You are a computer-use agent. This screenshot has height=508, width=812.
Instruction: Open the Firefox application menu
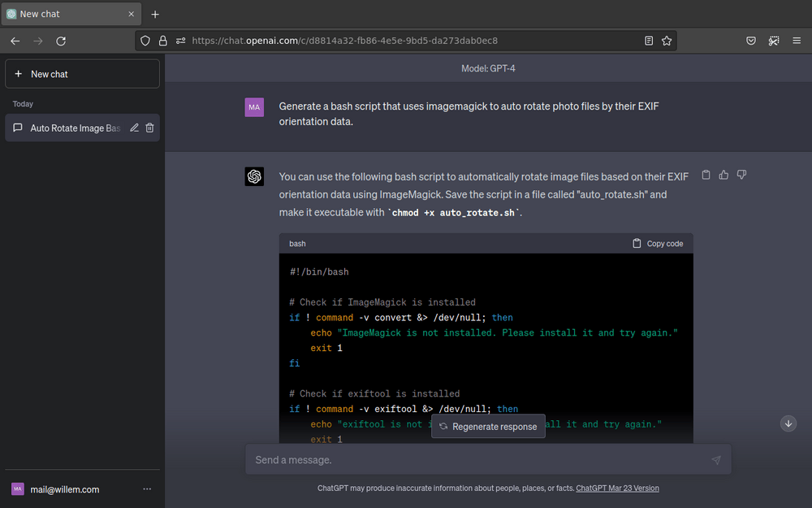coord(797,40)
